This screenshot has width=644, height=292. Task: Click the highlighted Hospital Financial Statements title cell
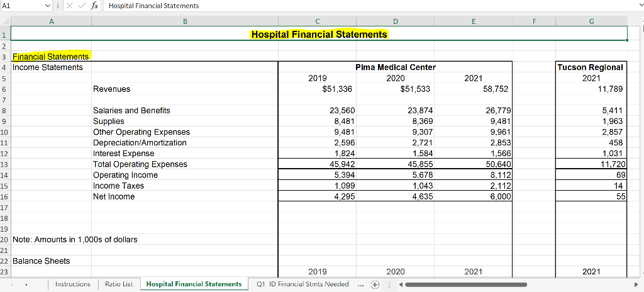[x=319, y=35]
